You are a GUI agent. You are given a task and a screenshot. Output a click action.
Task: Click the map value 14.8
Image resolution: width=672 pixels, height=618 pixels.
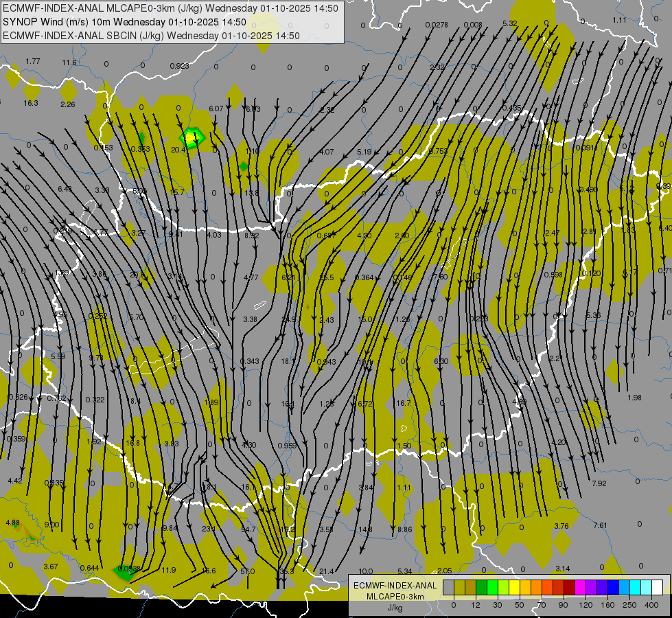point(365,529)
